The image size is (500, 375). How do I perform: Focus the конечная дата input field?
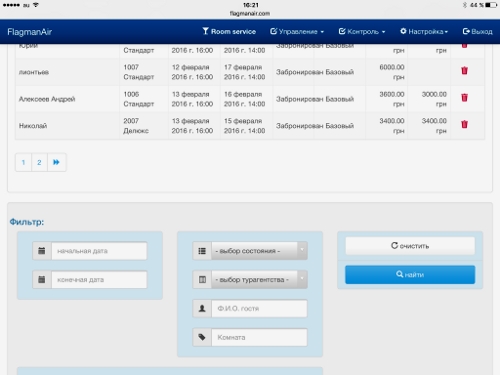[x=99, y=280]
